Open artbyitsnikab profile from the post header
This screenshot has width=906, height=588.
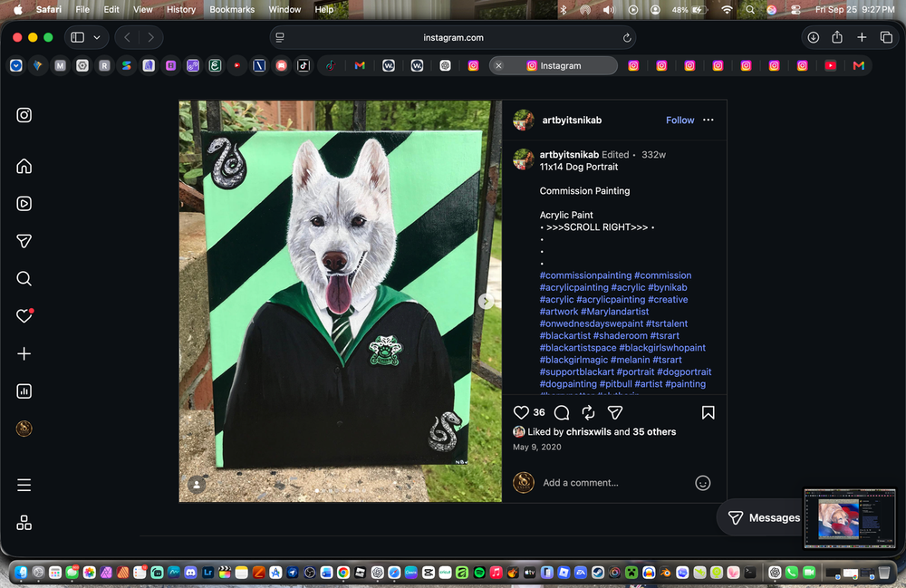(572, 120)
